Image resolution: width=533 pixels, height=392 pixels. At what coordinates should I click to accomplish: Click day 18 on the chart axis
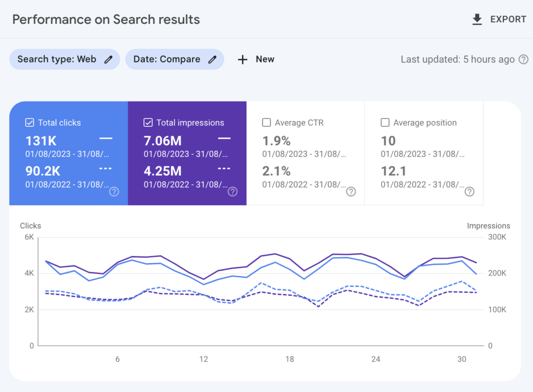pos(289,359)
